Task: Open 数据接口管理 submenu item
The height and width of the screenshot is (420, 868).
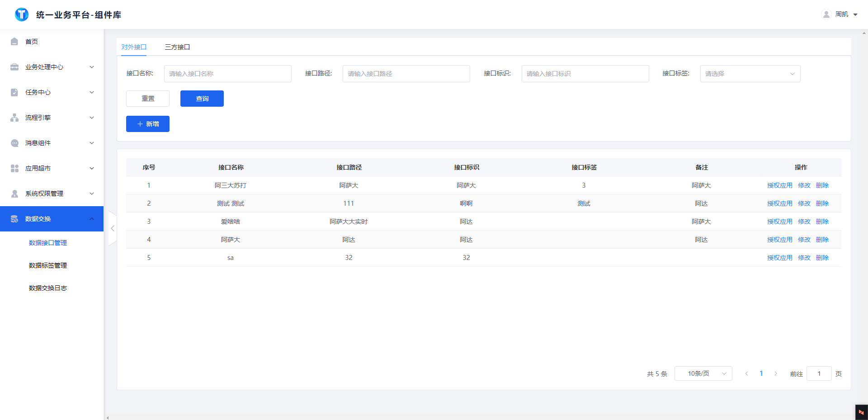Action: 48,243
